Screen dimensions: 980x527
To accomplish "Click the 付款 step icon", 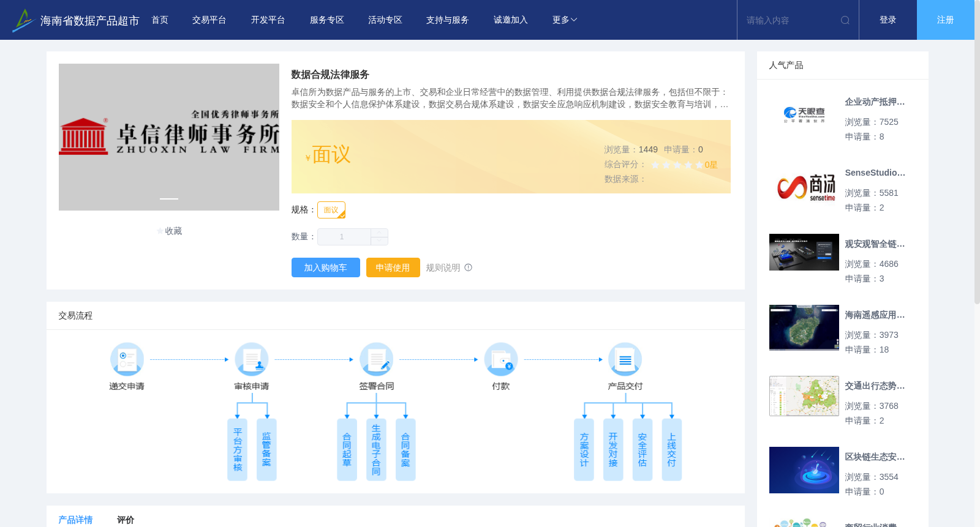I will pos(501,359).
